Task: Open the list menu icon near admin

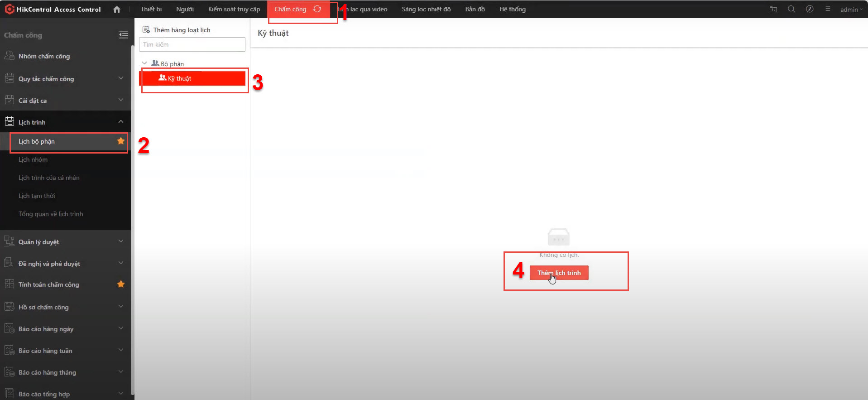Action: [828, 9]
